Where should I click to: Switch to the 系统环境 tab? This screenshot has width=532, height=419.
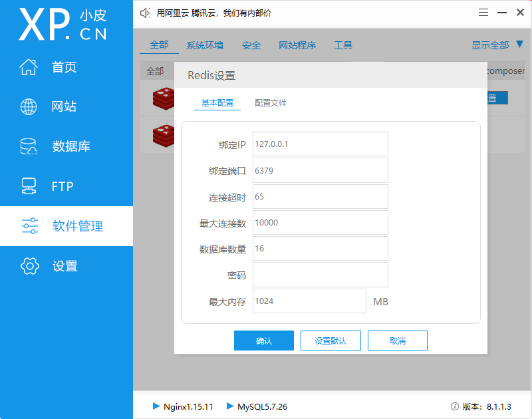205,45
